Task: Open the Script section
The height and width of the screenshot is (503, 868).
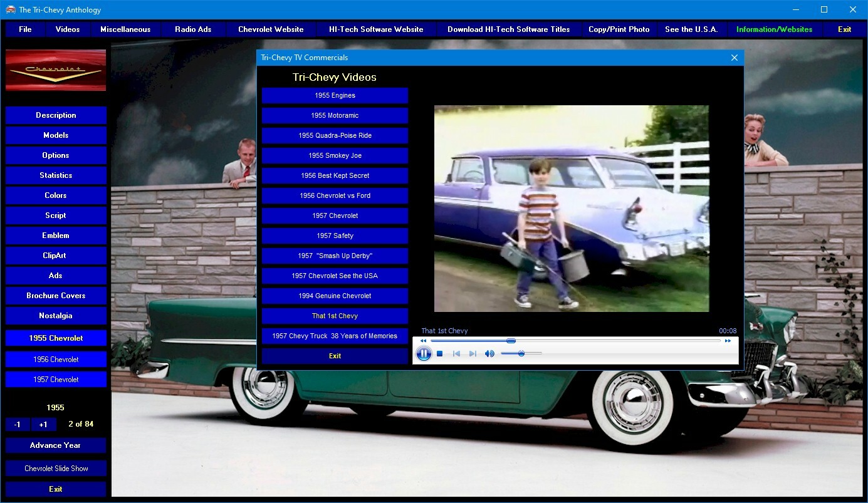Action: tap(56, 215)
